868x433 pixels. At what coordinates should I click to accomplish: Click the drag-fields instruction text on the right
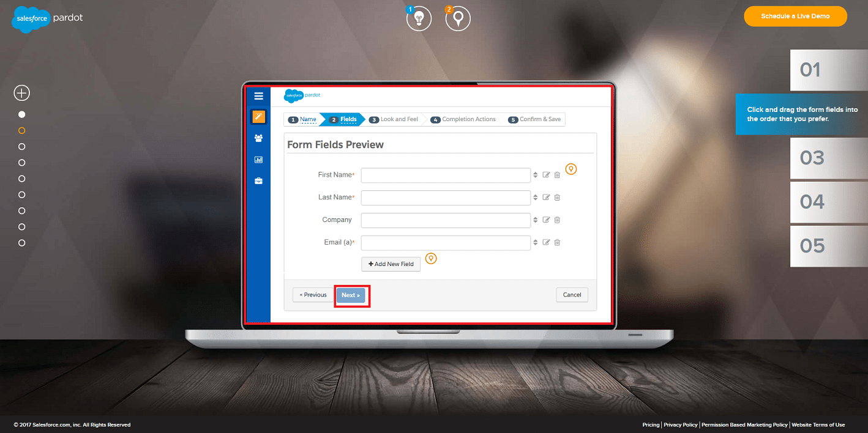tap(803, 114)
